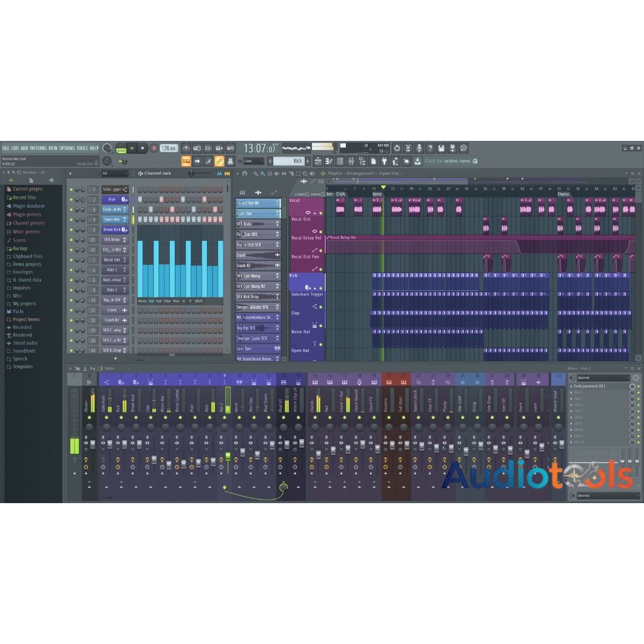The height and width of the screenshot is (644, 644).
Task: Open the Plugin database in the Browser
Action: pos(30,206)
